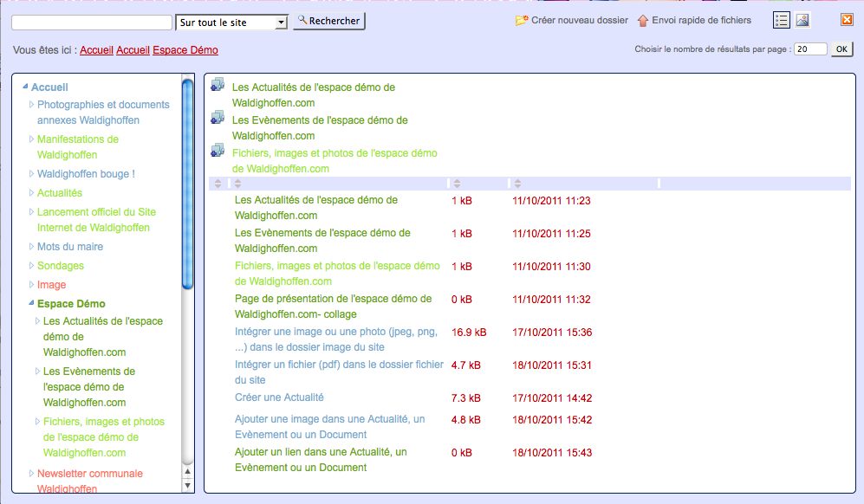Switch to thumbnail image view icon
The width and height of the screenshot is (864, 504).
click(802, 20)
